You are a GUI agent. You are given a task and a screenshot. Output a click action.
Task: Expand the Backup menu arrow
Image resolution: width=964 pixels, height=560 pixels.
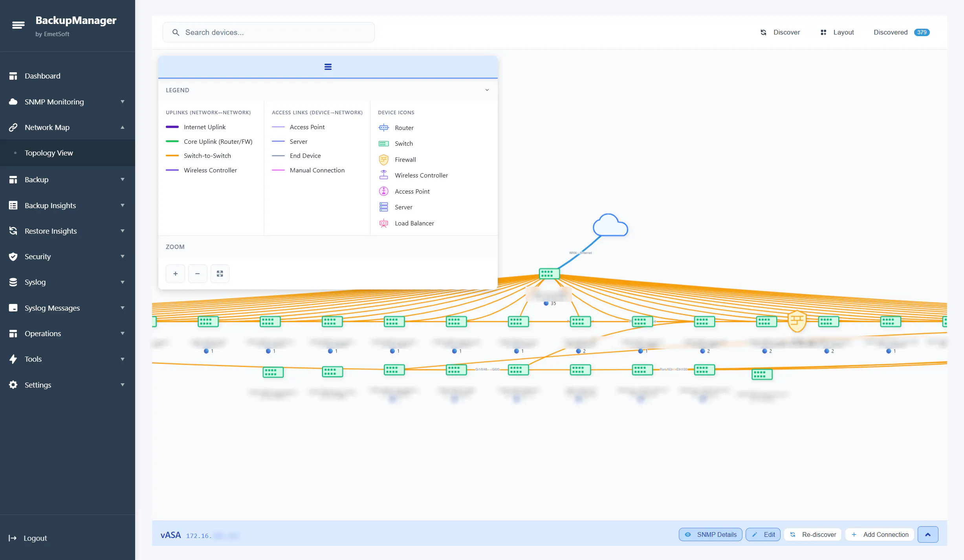tap(123, 179)
